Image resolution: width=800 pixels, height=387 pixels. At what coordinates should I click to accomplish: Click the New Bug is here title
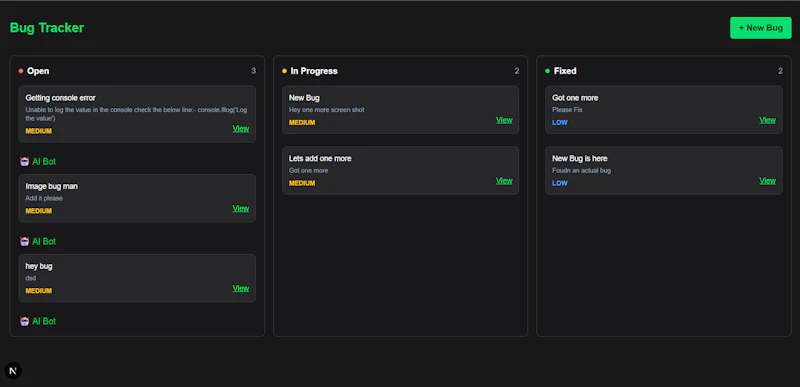pyautogui.click(x=580, y=159)
